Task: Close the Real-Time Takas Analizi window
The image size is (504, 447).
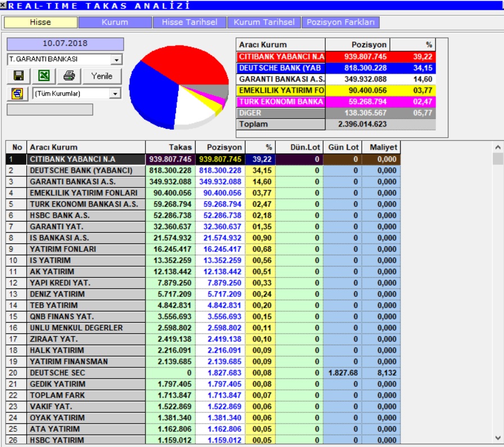Action: click(x=3, y=5)
